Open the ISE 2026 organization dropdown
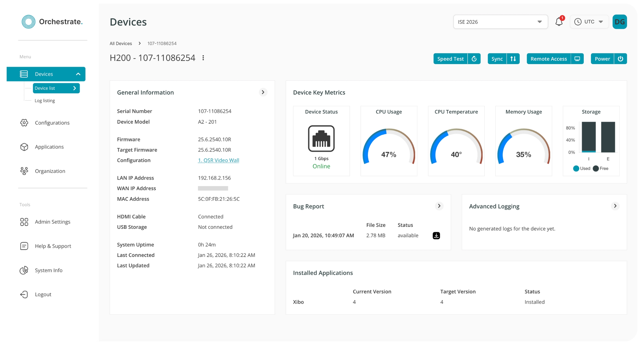This screenshot has width=644, height=345. (x=500, y=22)
